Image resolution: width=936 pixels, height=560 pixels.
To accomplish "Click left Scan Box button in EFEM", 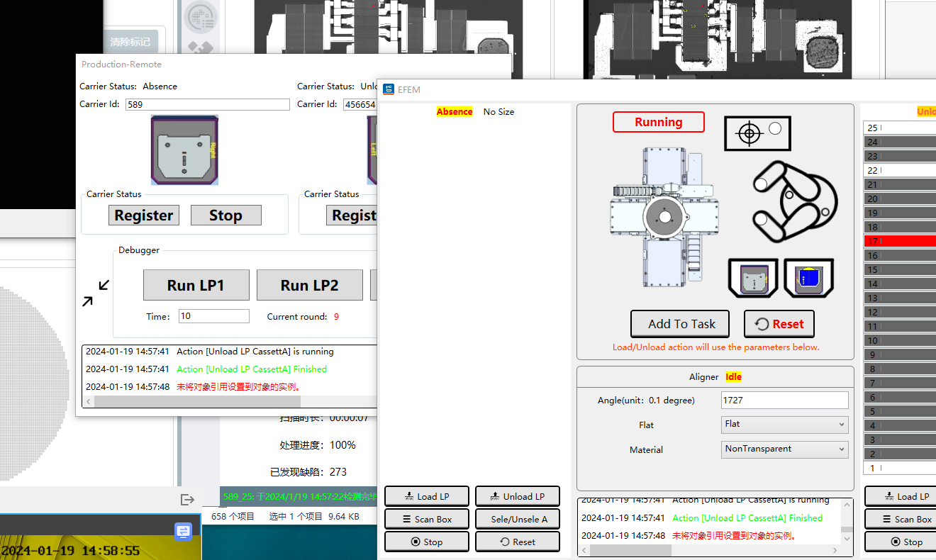I will click(427, 519).
